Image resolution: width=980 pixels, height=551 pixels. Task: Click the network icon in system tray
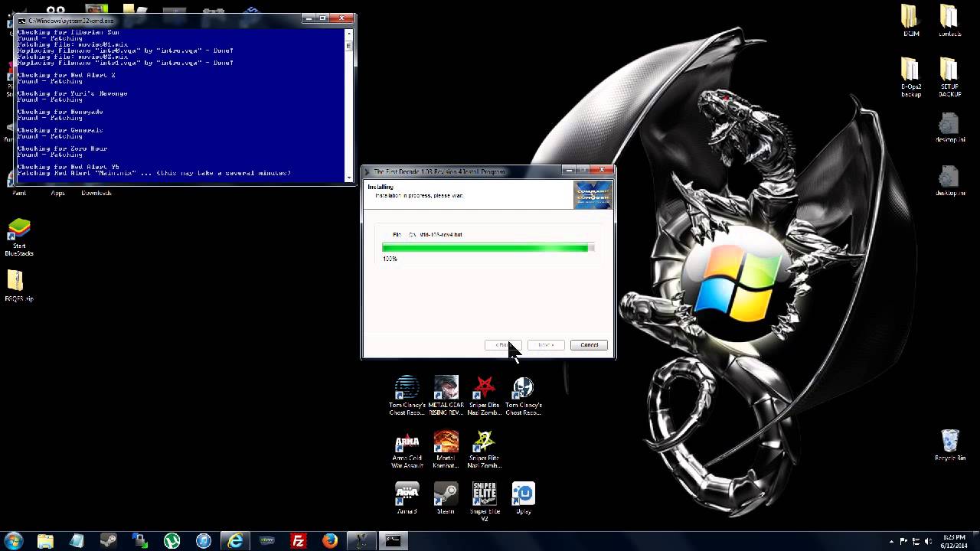click(x=916, y=541)
